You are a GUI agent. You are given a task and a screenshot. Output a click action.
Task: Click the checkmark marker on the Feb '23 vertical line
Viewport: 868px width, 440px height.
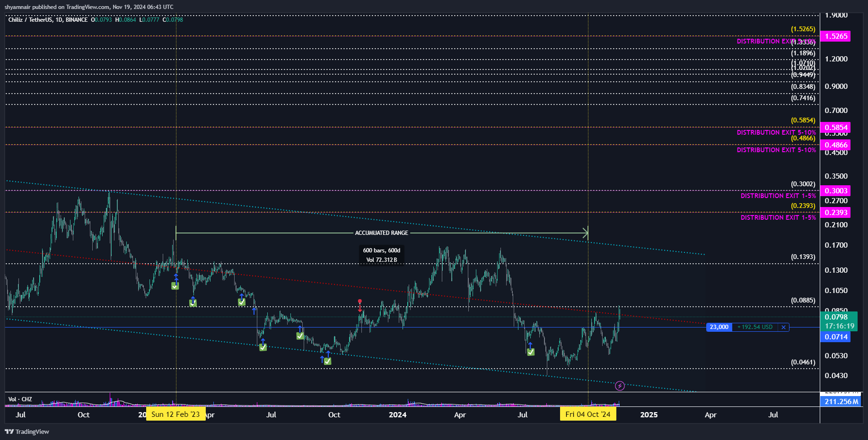(x=175, y=286)
